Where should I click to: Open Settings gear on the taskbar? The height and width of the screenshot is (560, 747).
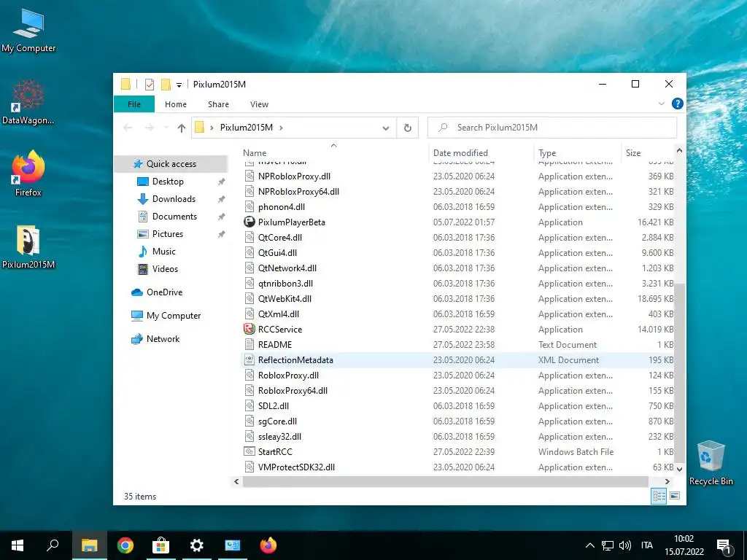pos(197,545)
